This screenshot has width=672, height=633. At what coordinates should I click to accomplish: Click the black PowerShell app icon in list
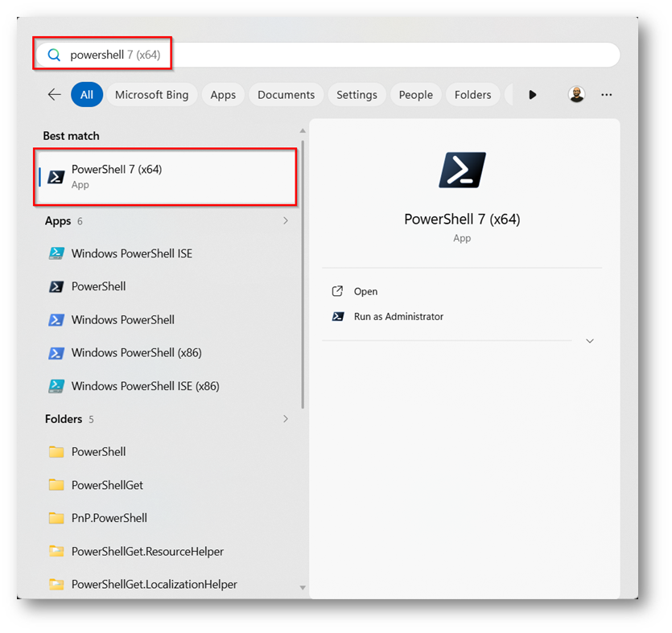point(56,286)
